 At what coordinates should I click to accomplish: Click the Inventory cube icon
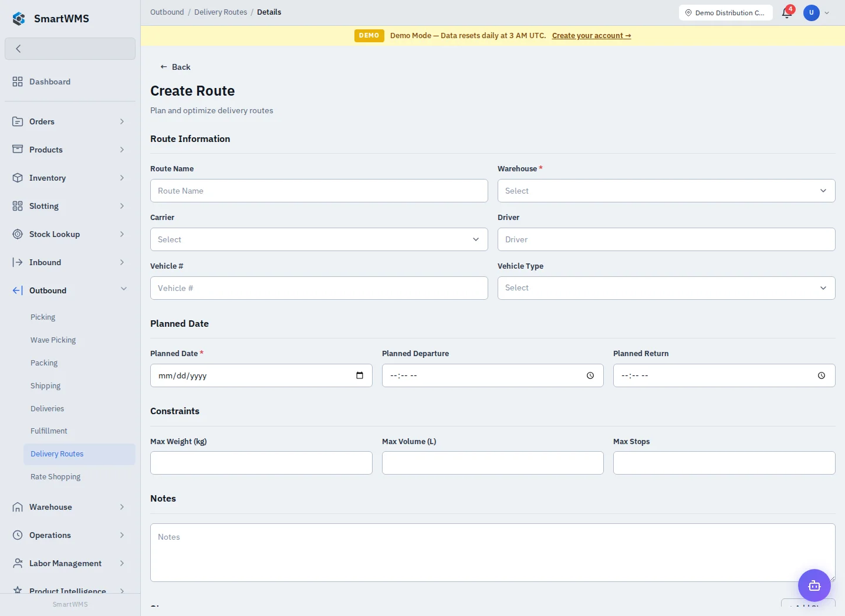(x=18, y=178)
